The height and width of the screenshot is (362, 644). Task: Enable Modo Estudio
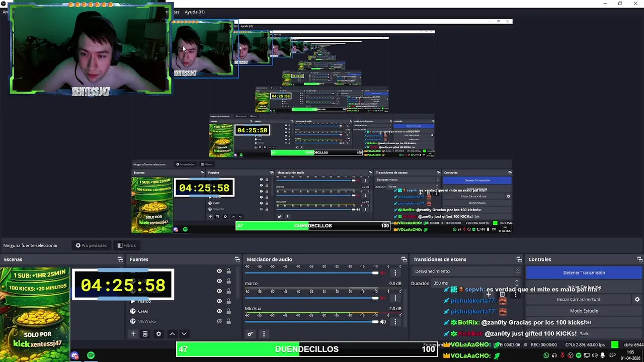584,311
